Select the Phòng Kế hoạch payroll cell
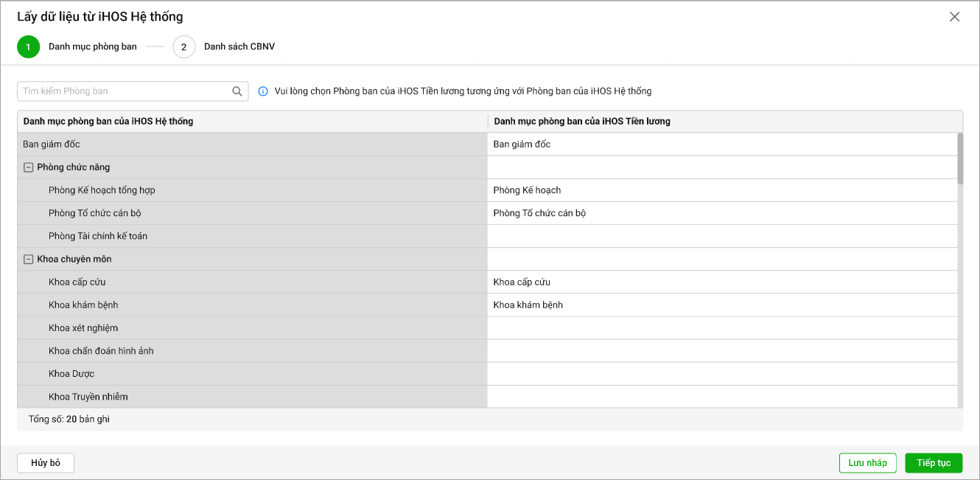Viewport: 980px width, 480px height. click(x=722, y=190)
